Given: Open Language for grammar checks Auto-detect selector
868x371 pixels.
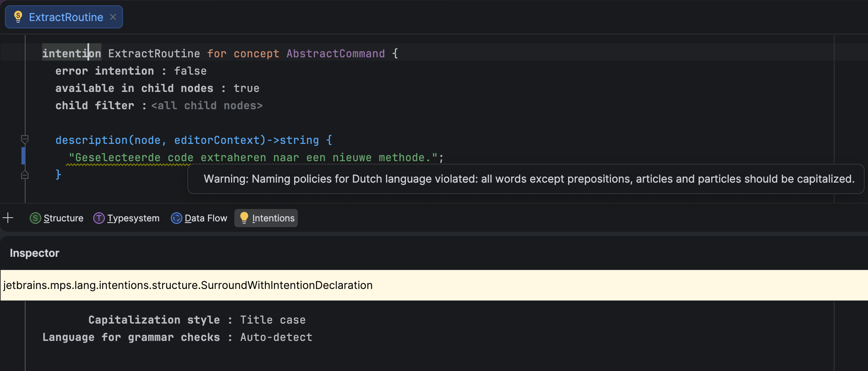Looking at the screenshot, I should coord(276,337).
